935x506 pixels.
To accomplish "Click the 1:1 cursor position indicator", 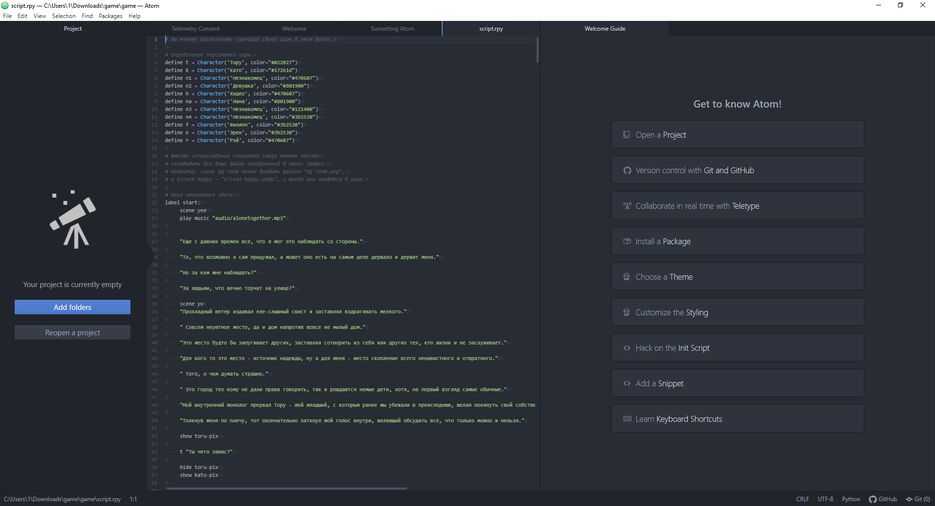I will [134, 499].
